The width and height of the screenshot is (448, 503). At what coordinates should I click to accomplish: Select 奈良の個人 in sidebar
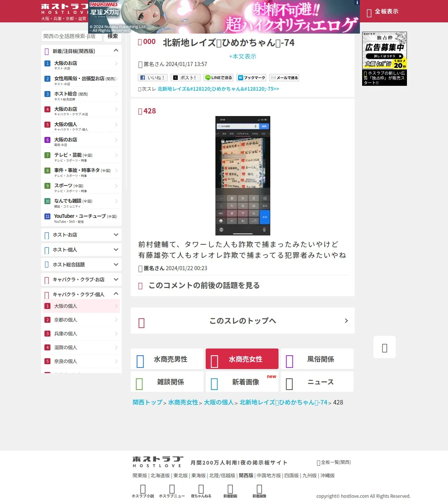(81, 361)
